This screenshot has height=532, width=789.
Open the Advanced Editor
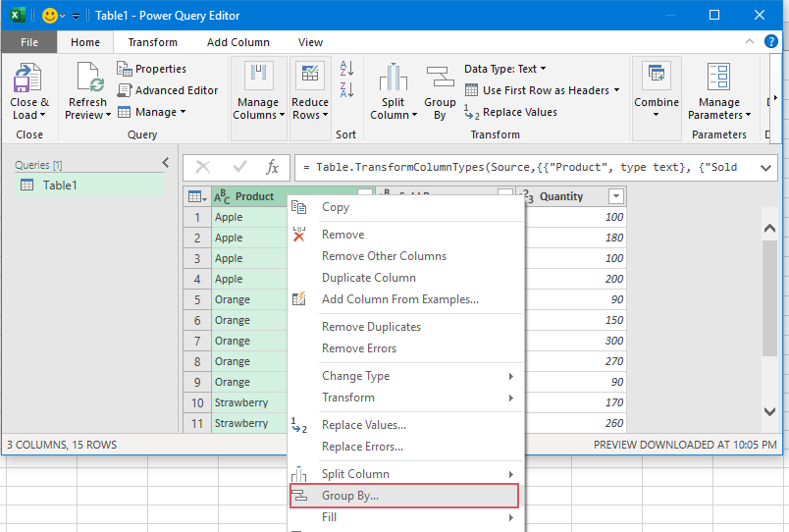(x=168, y=90)
